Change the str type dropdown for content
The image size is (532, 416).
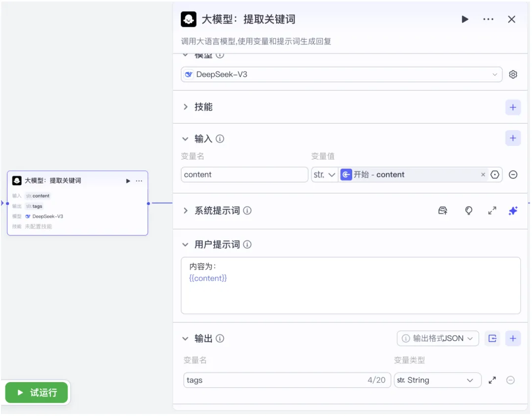tap(324, 174)
